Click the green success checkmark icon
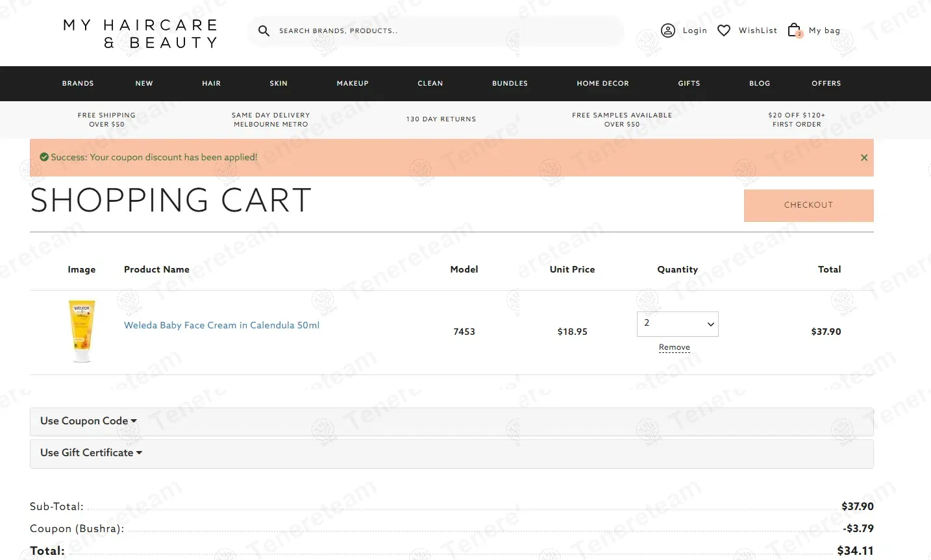The width and height of the screenshot is (931, 560). click(44, 157)
